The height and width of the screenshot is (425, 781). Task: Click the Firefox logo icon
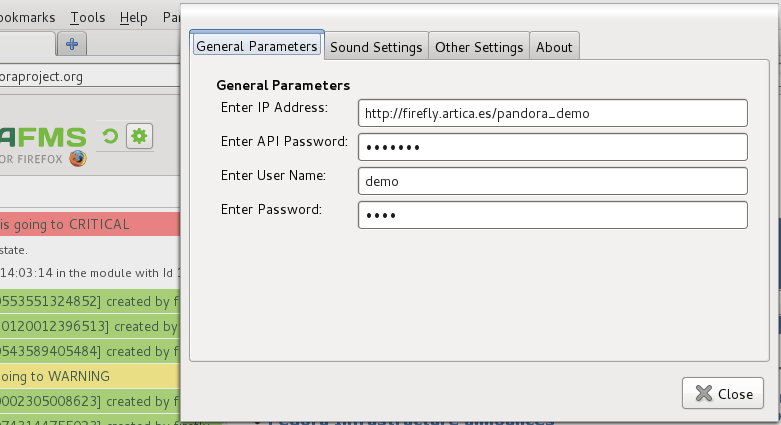click(x=78, y=158)
